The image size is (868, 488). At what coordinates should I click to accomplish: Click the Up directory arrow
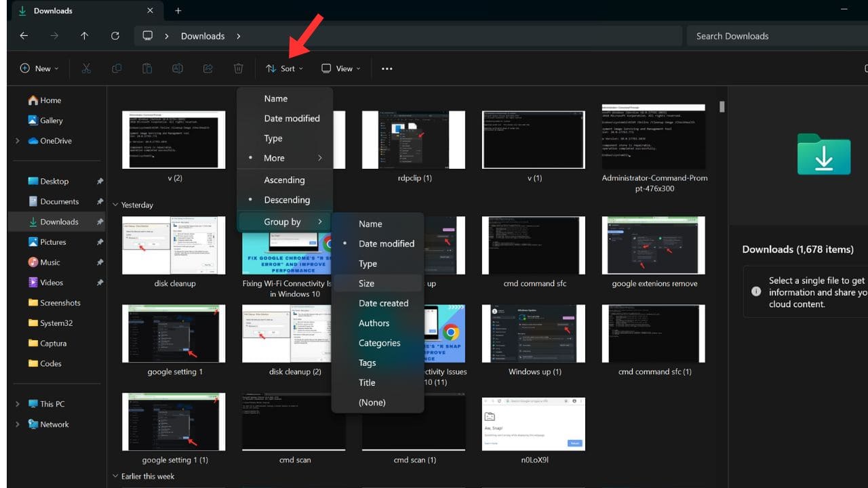[x=84, y=36]
